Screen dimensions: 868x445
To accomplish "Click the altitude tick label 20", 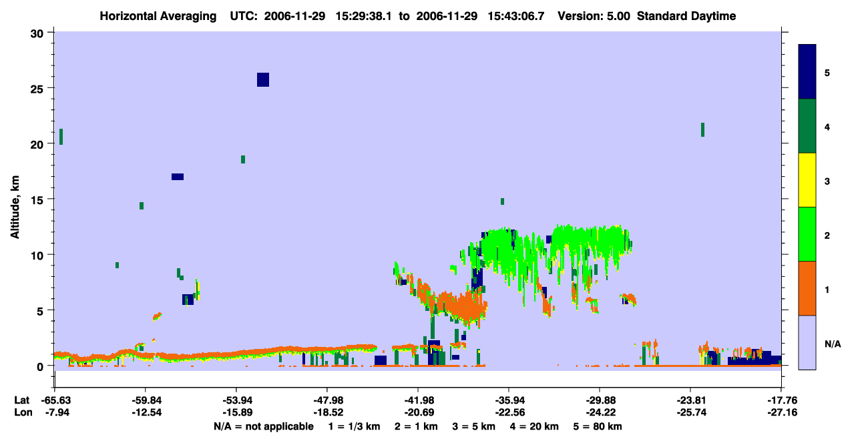I will (x=39, y=143).
